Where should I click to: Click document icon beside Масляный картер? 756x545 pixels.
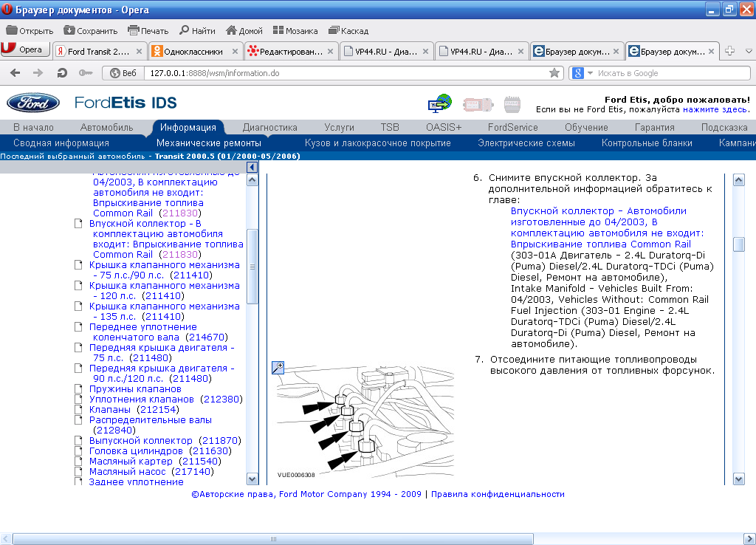click(x=78, y=461)
